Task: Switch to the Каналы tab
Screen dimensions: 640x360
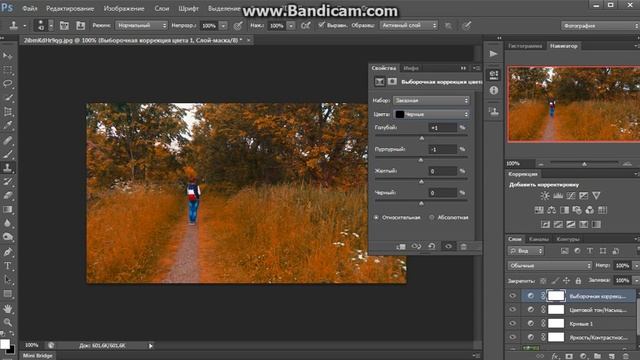Action: (538, 239)
